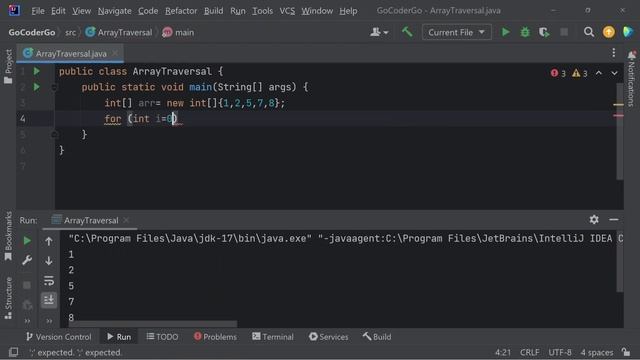Open Search Everywhere magnifier icon

(x=589, y=32)
